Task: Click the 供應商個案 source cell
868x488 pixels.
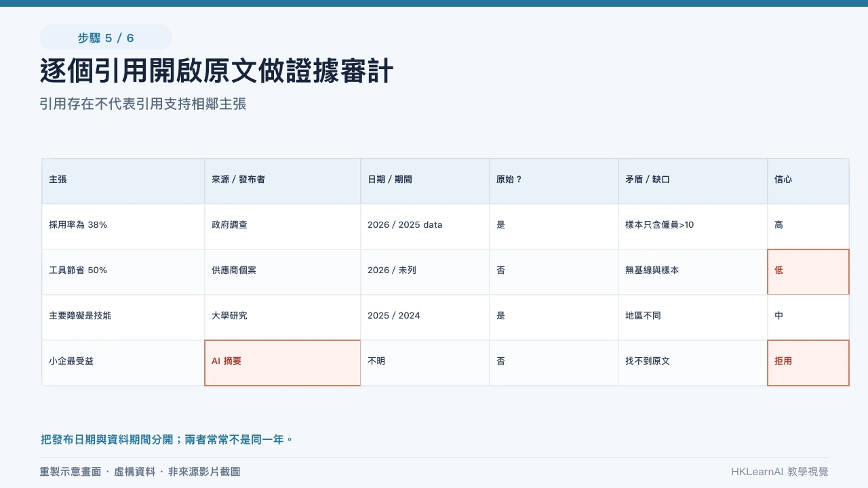Action: coord(283,270)
